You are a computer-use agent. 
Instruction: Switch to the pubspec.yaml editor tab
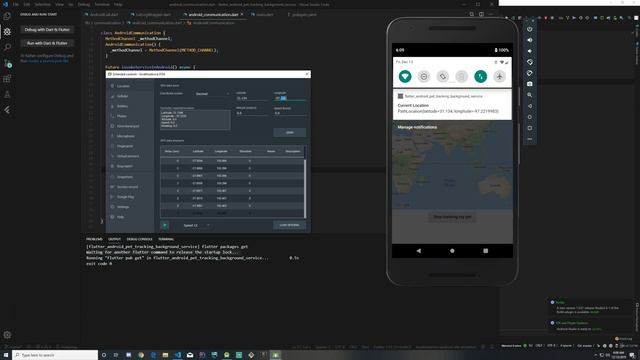tap(304, 14)
